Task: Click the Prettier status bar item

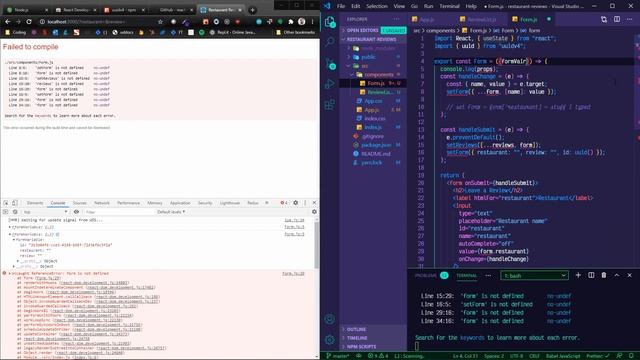Action: click(598, 356)
